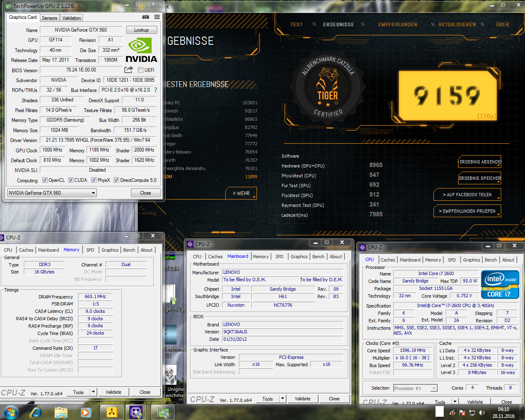
Task: Switch to GPU-Z Validation tab
Action: [x=72, y=18]
